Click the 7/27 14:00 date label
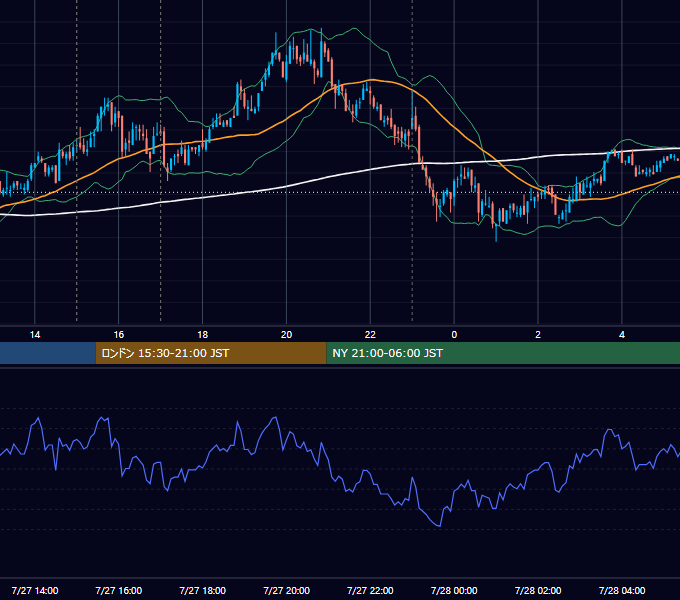Image resolution: width=680 pixels, height=600 pixels. tap(35, 590)
